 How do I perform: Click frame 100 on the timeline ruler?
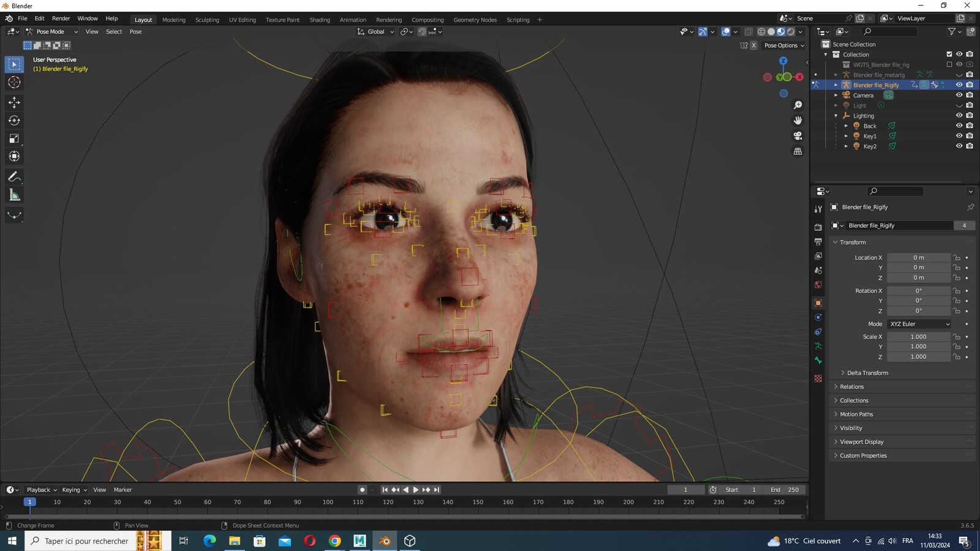tap(328, 502)
